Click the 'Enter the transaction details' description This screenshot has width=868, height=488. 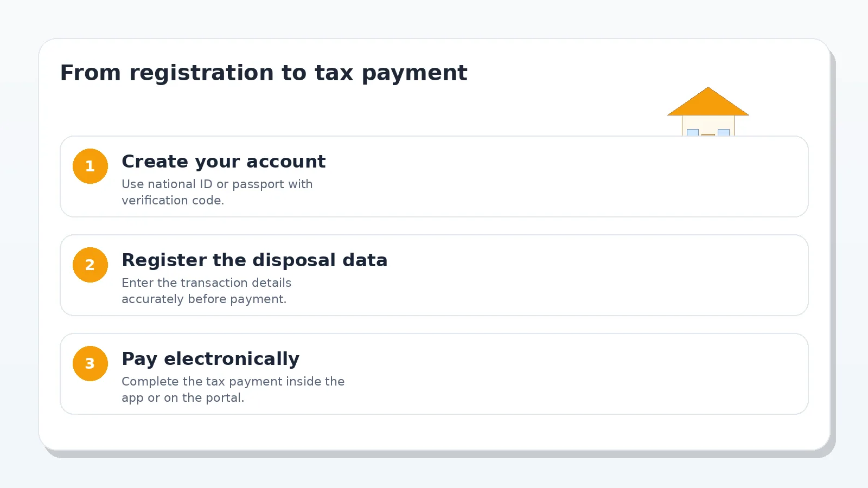tap(206, 291)
